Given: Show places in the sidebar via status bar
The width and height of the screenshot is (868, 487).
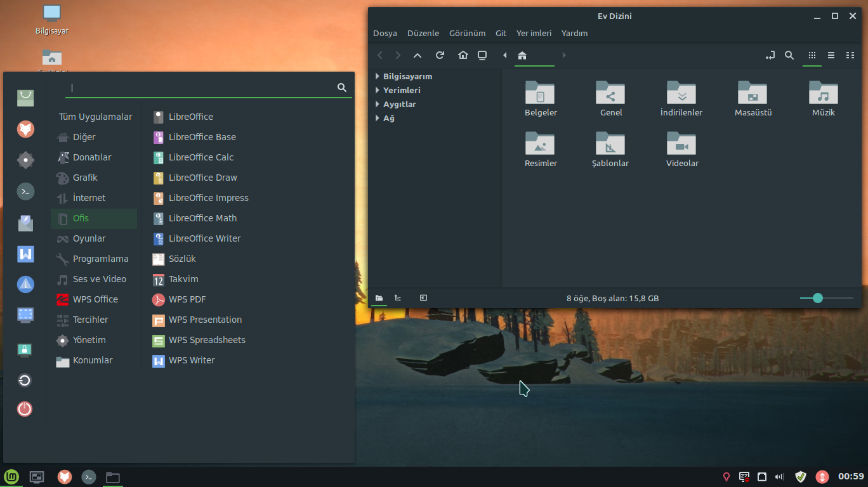Looking at the screenshot, I should [x=379, y=298].
